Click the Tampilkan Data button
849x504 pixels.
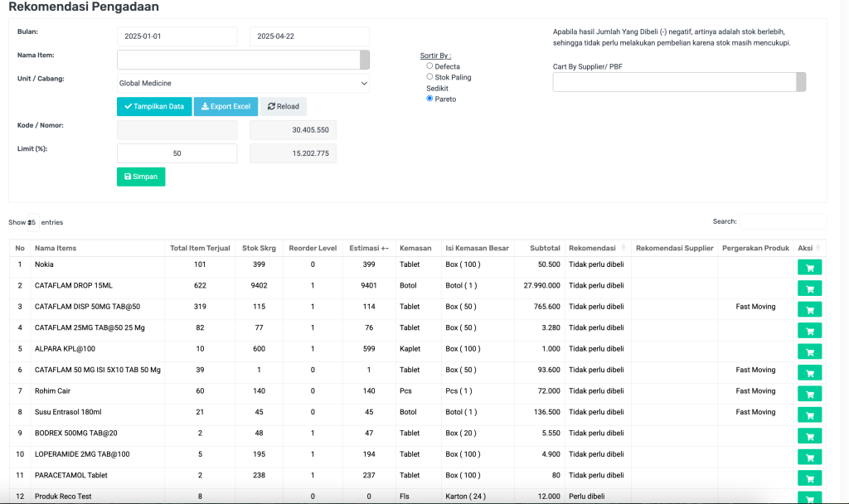(x=154, y=106)
